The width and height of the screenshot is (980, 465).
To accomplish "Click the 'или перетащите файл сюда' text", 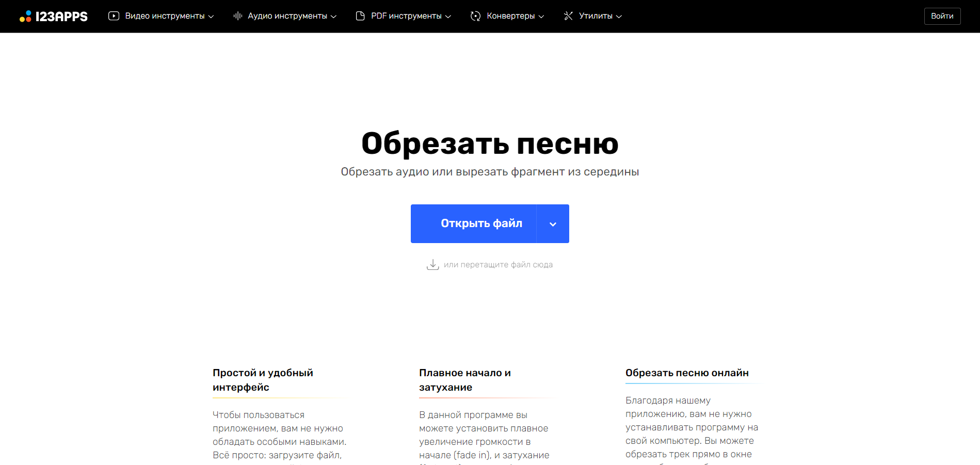I will [x=498, y=265].
